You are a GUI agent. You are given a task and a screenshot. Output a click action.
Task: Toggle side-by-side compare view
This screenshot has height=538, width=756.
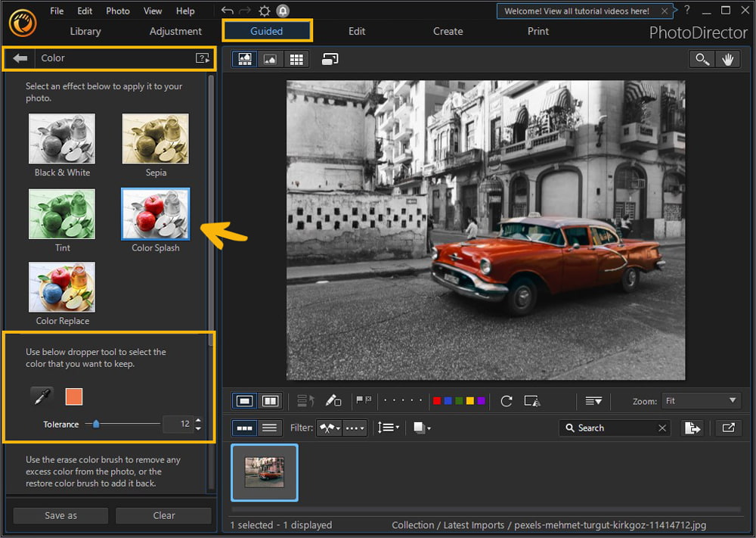click(x=269, y=401)
